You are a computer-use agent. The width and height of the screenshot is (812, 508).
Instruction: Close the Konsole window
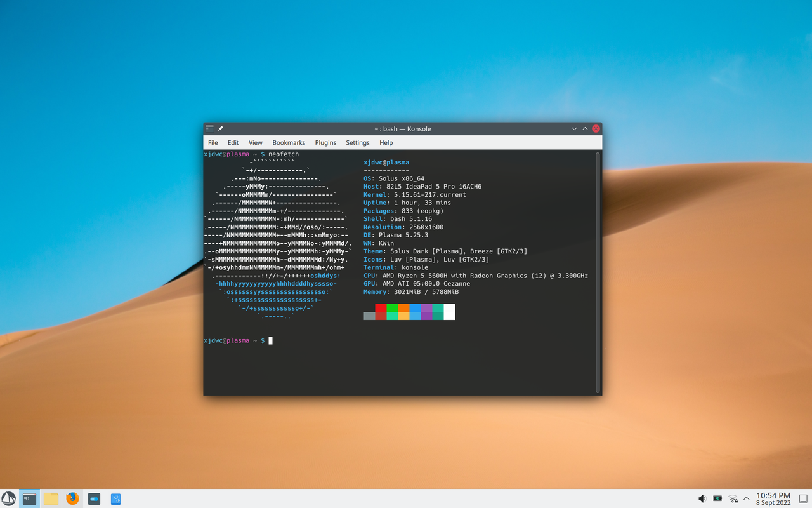click(x=596, y=128)
